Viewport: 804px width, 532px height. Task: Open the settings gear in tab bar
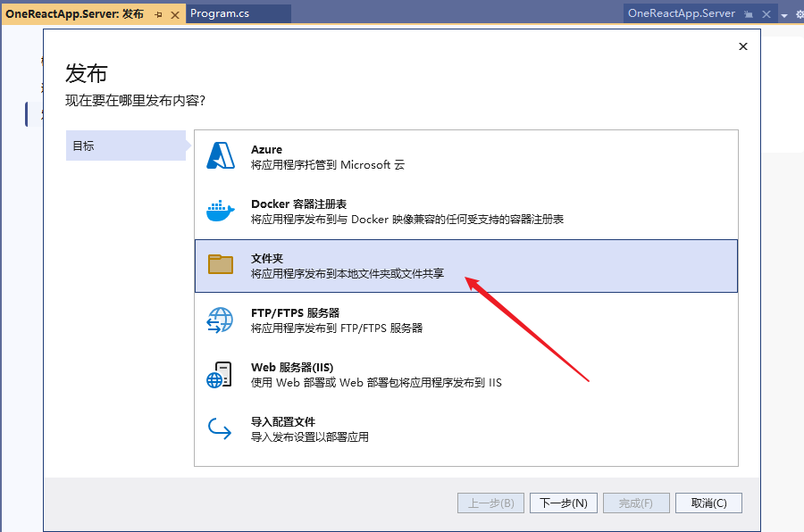[x=800, y=15]
